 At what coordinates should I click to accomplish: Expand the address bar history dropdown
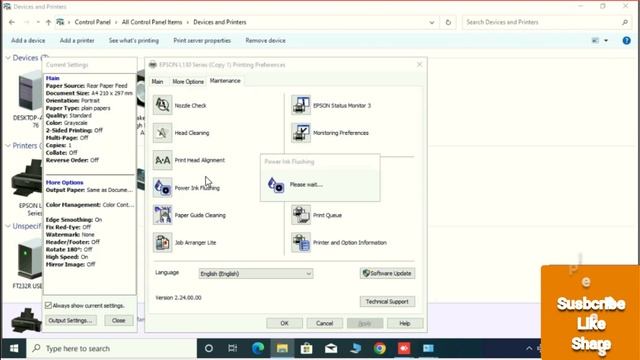pyautogui.click(x=432, y=22)
